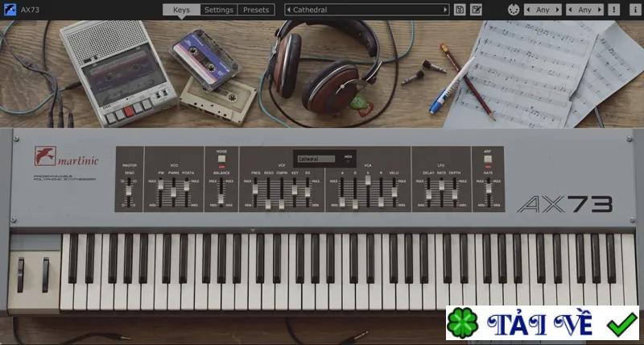Image resolution: width=644 pixels, height=345 pixels.
Task: Click the modulation wheel beside pitch wheel
Action: [46, 275]
